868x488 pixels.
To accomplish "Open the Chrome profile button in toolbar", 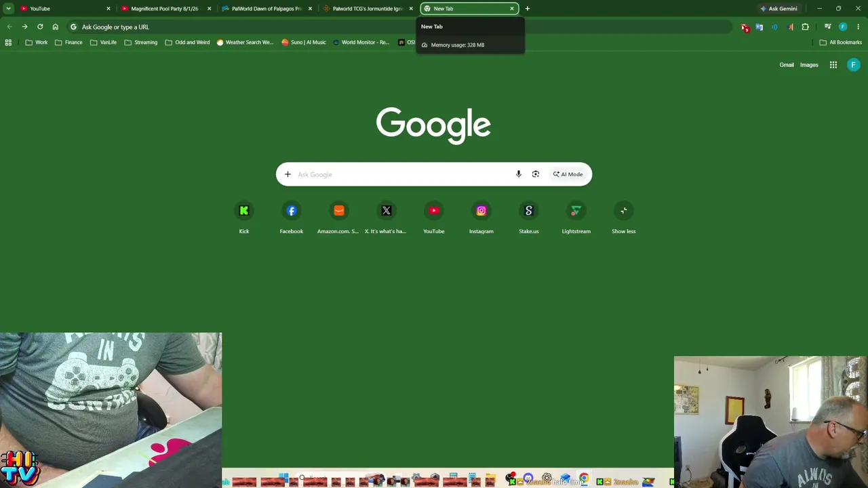I will [843, 27].
